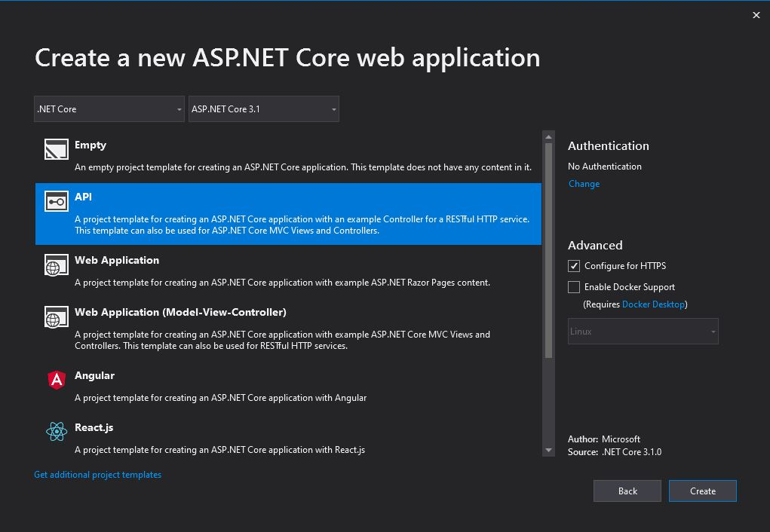
Task: Click the Empty template icon
Action: [57, 149]
